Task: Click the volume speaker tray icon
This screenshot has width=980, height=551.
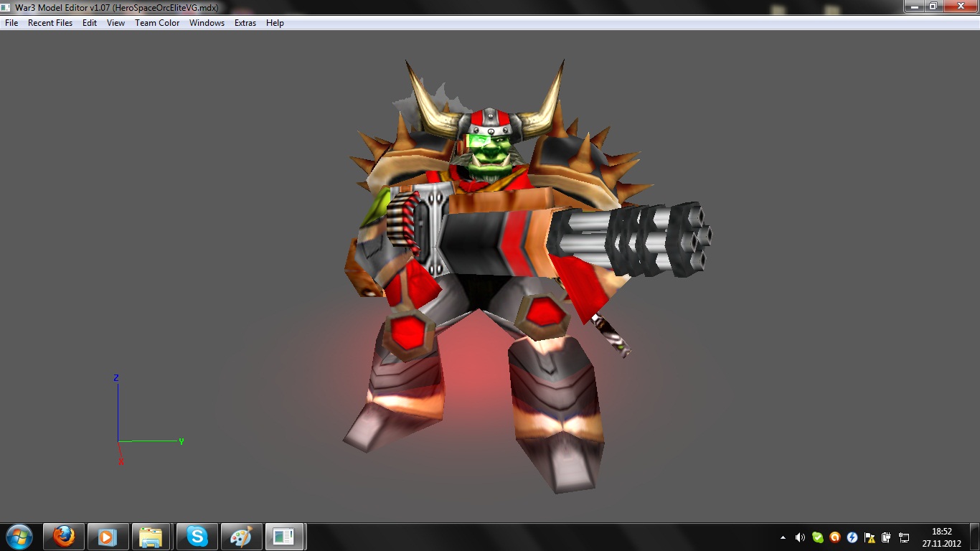Action: pos(800,537)
